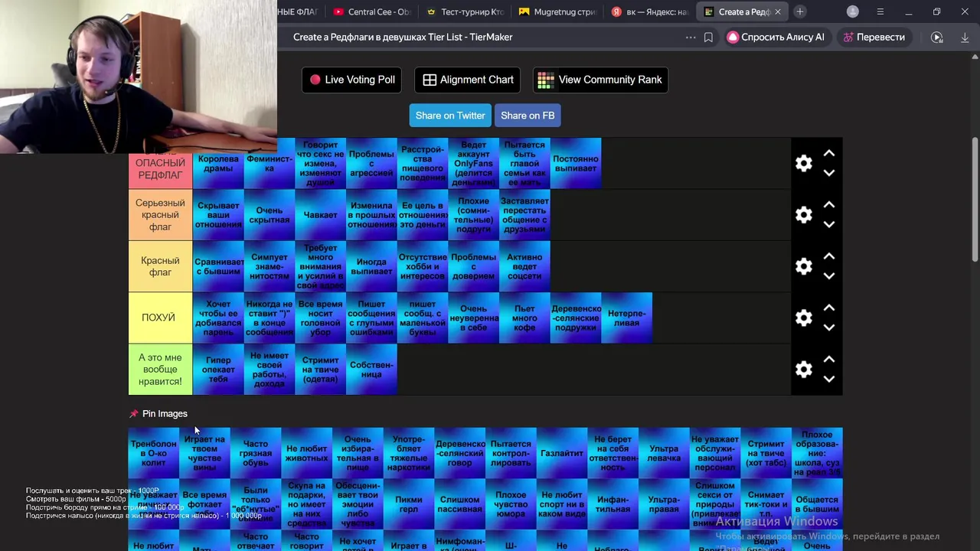Open settings gear for Серьезный красный флаг row
The width and height of the screenshot is (980, 551).
pyautogui.click(x=803, y=215)
